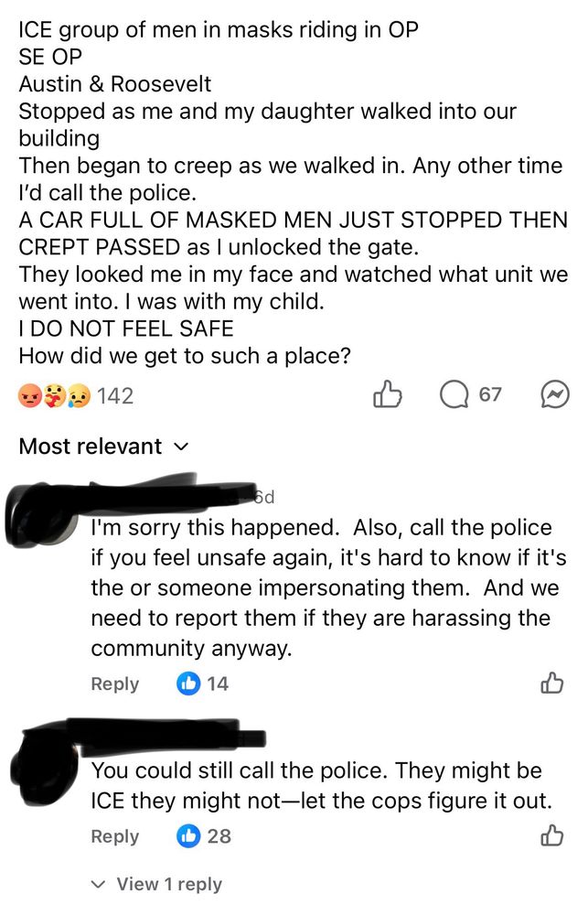Like the post with thumbs-up icon
Image resolution: width=588 pixels, height=915 pixels.
(x=388, y=394)
